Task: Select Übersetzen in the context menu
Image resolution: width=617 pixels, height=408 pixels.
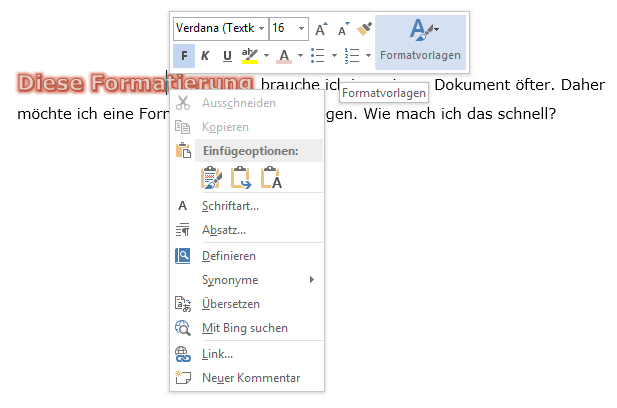Action: pyautogui.click(x=247, y=304)
